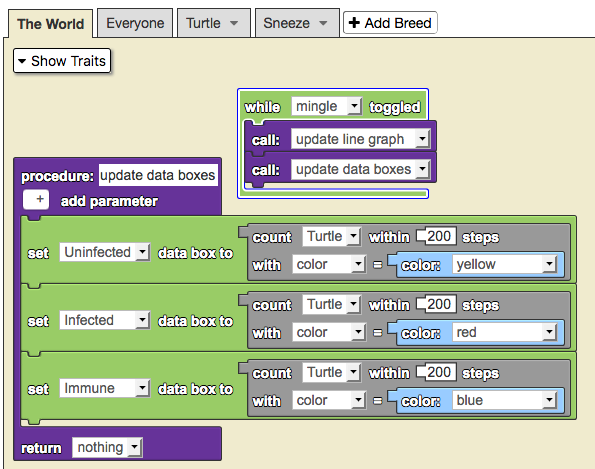
Task: Click the 'toggled' label in the while block
Action: 395,107
